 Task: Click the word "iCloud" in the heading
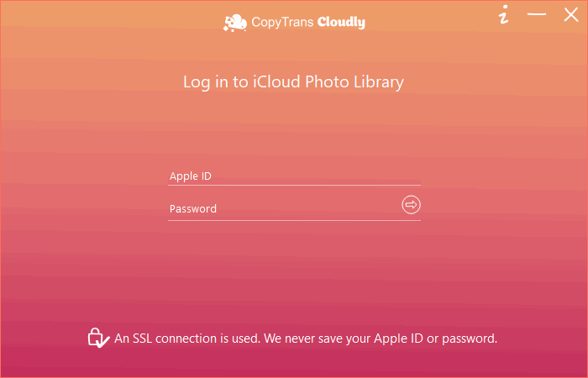click(276, 81)
